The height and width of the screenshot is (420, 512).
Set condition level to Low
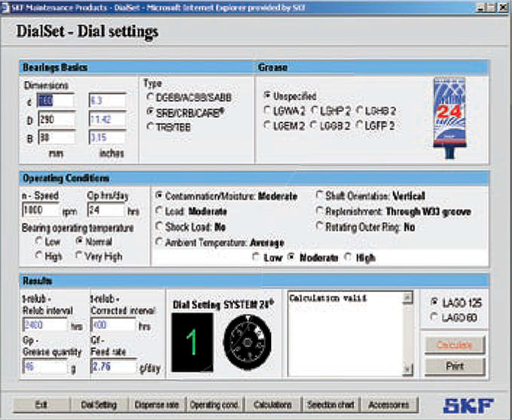(256, 257)
